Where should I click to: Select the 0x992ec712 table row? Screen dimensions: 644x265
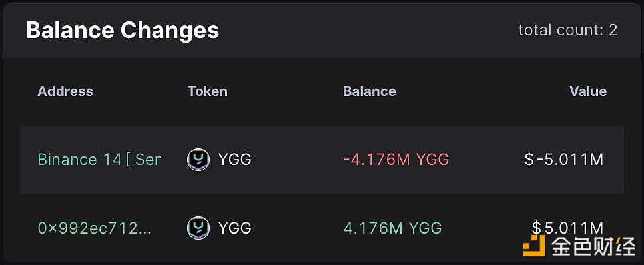322,228
